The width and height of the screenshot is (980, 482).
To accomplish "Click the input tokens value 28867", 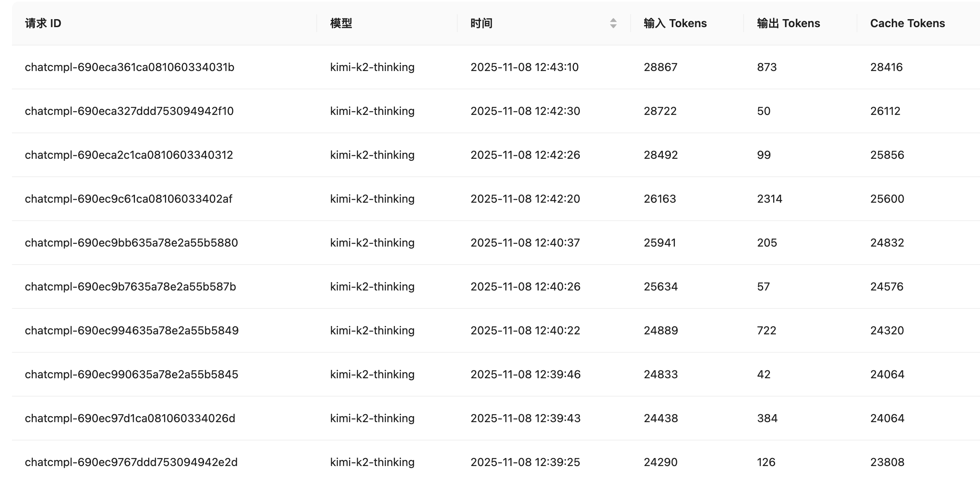I will pos(660,67).
